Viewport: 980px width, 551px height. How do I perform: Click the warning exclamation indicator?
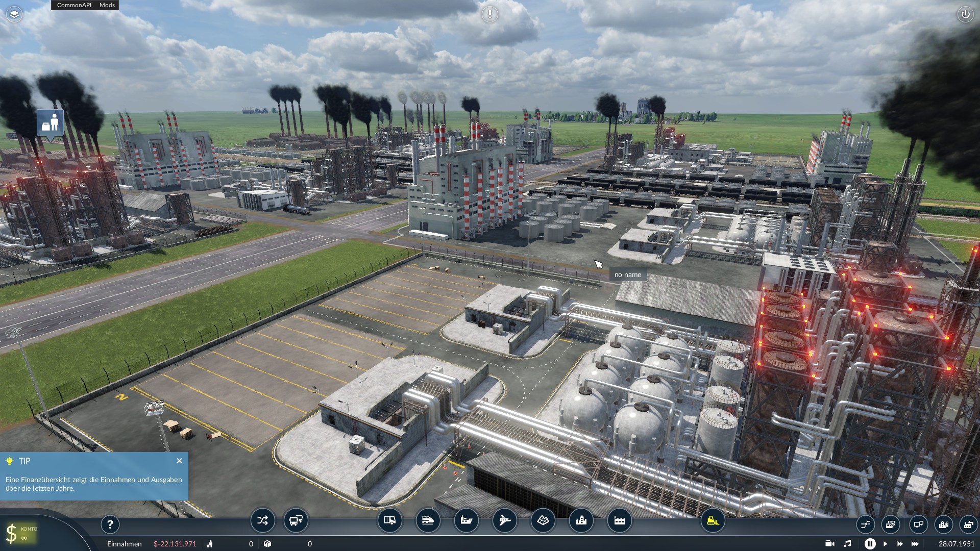[490, 14]
